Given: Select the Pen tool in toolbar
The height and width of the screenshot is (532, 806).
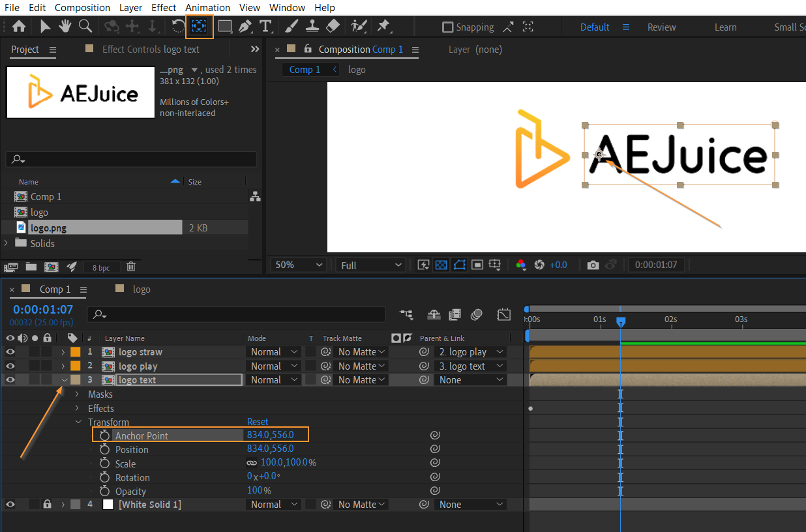Looking at the screenshot, I should [x=245, y=27].
